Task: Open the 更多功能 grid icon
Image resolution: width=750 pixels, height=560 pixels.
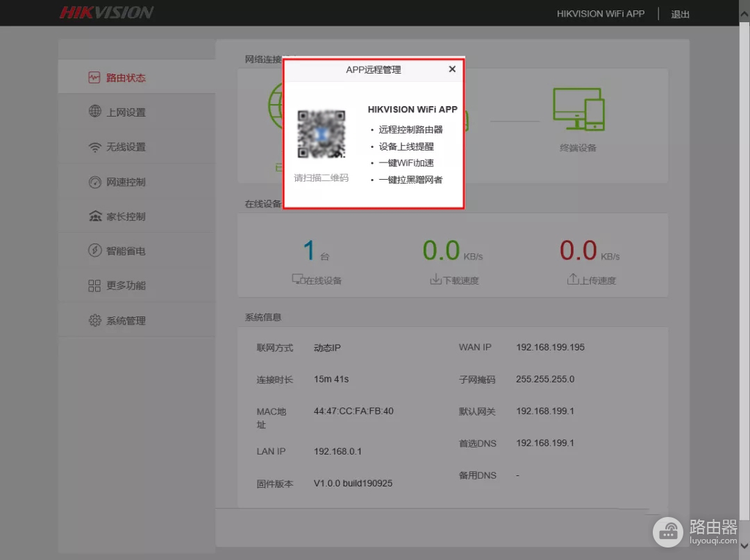Action: point(93,285)
